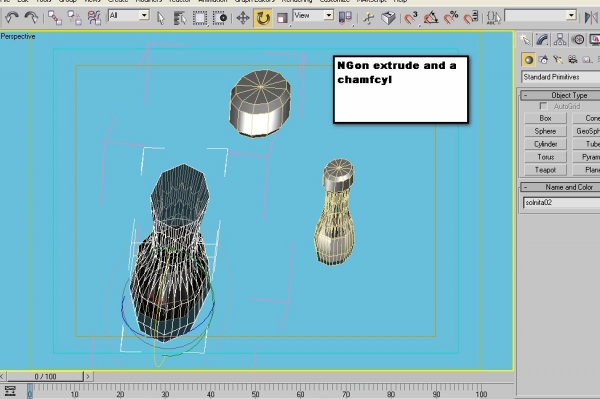
Task: Toggle the Spinner Snap icon
Action: click(x=471, y=18)
